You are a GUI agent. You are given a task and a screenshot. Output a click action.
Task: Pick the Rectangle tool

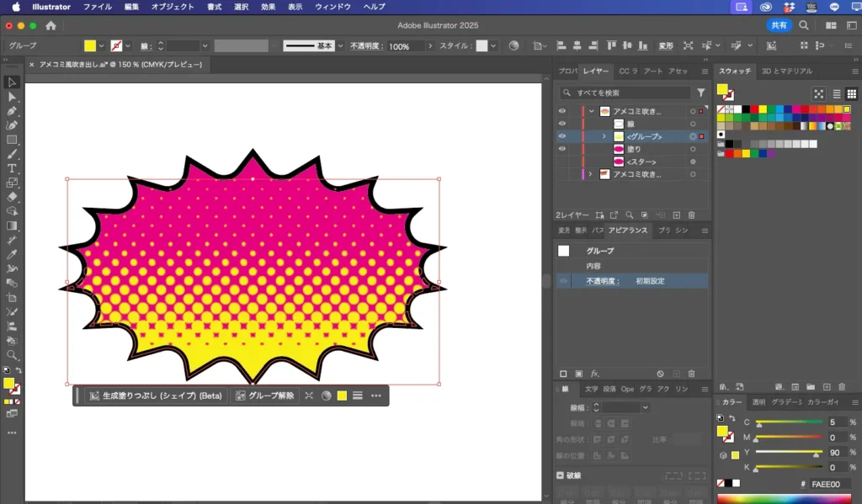coord(12,140)
